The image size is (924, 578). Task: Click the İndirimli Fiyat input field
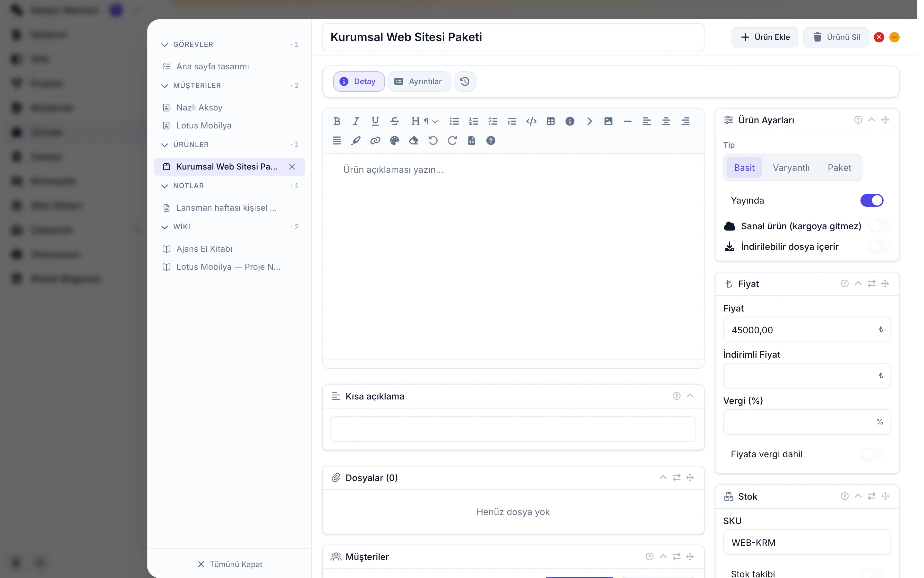807,376
